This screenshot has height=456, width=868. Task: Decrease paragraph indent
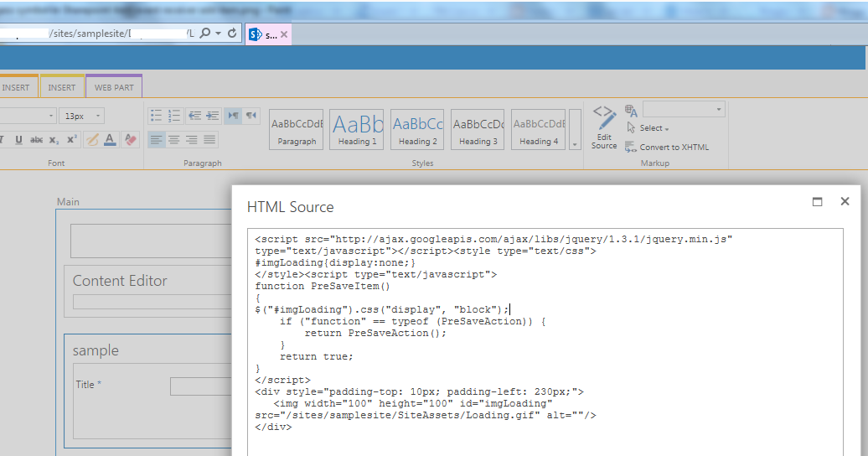(x=195, y=115)
